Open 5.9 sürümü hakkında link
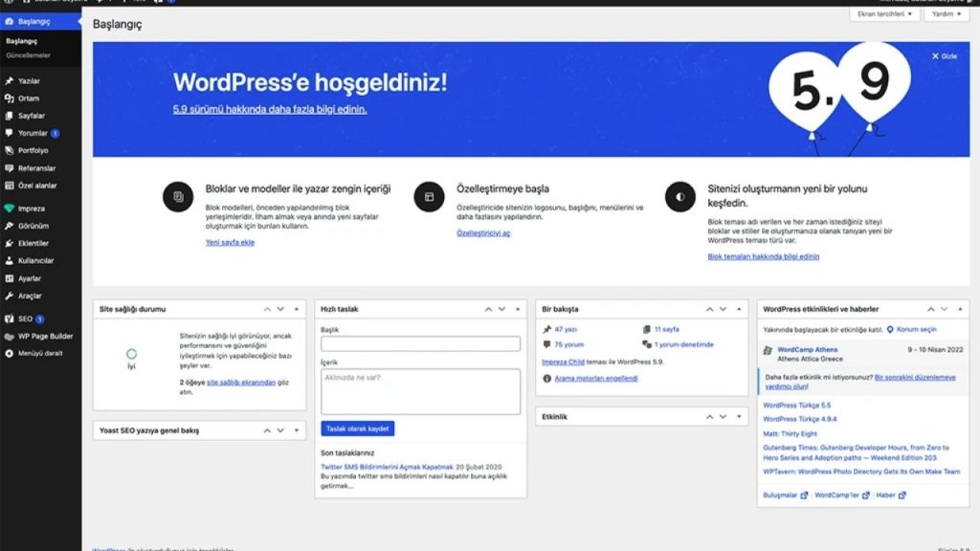Screen dimensions: 980x551 (x=270, y=109)
